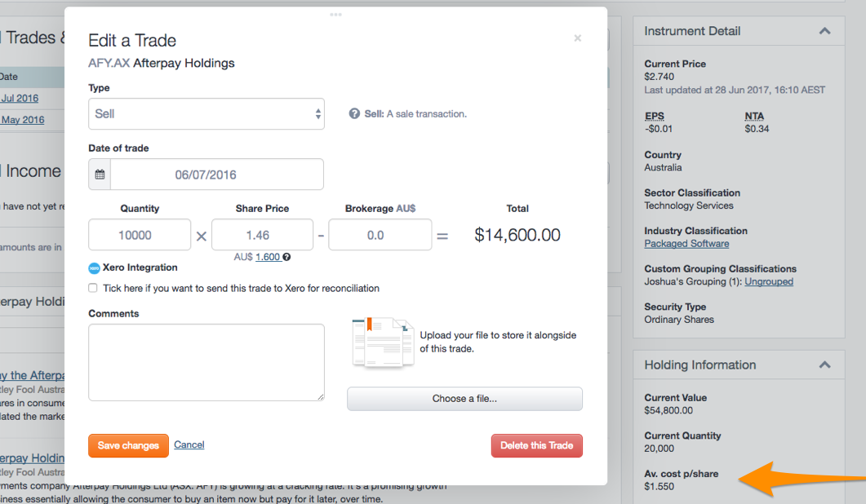
Task: Open the calendar picker on Date of trade
Action: [x=99, y=174]
